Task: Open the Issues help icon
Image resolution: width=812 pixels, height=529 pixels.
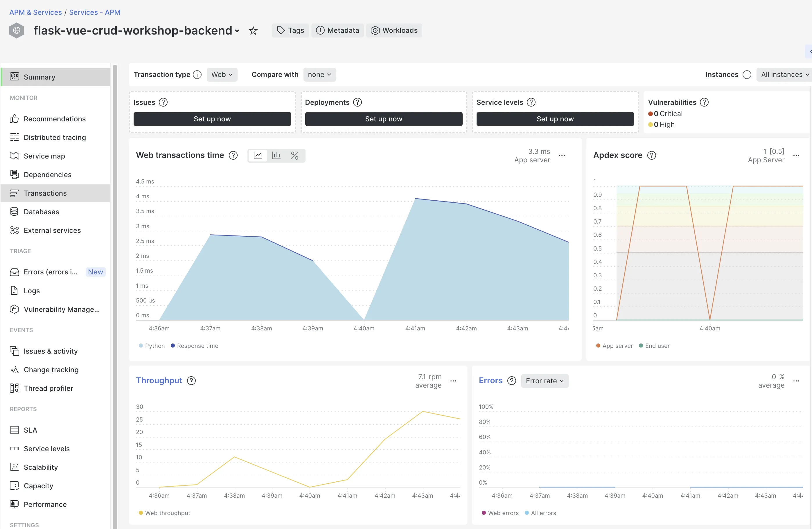Action: [x=164, y=102]
